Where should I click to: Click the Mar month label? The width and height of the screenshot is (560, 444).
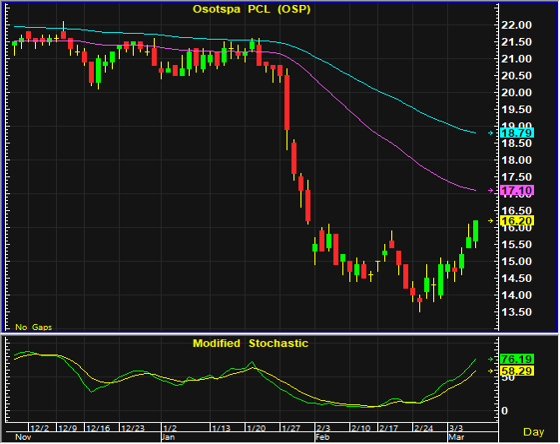pos(456,437)
